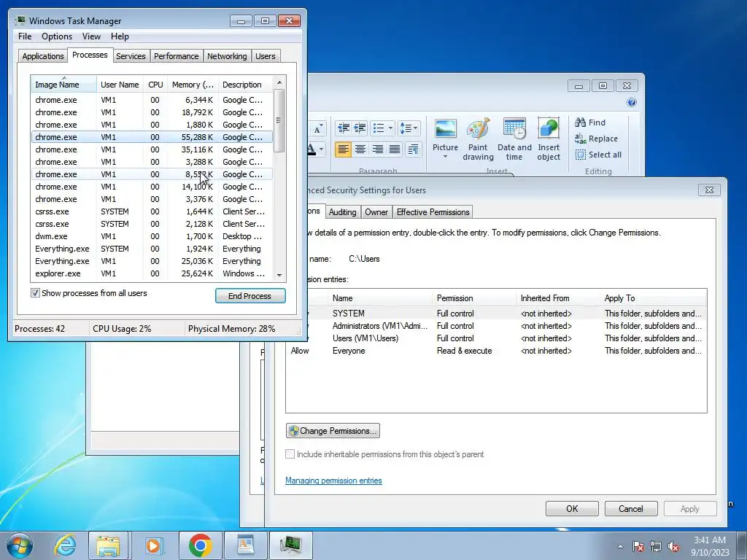
Task: Open the Windows Start menu
Action: [20, 545]
